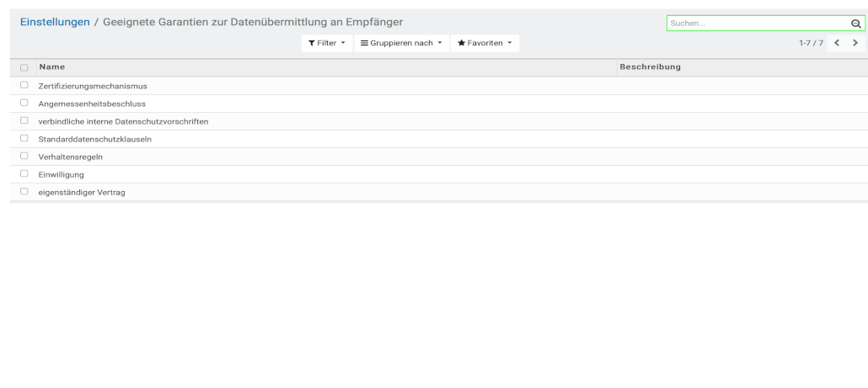Go to next page arrow

[855, 43]
